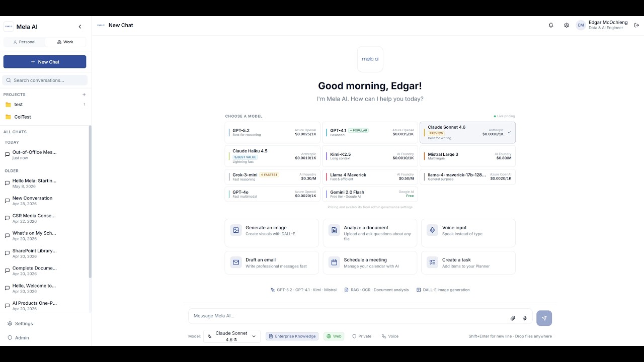Select the Llama 4 Maverick model card
The height and width of the screenshot is (362, 644).
click(370, 177)
